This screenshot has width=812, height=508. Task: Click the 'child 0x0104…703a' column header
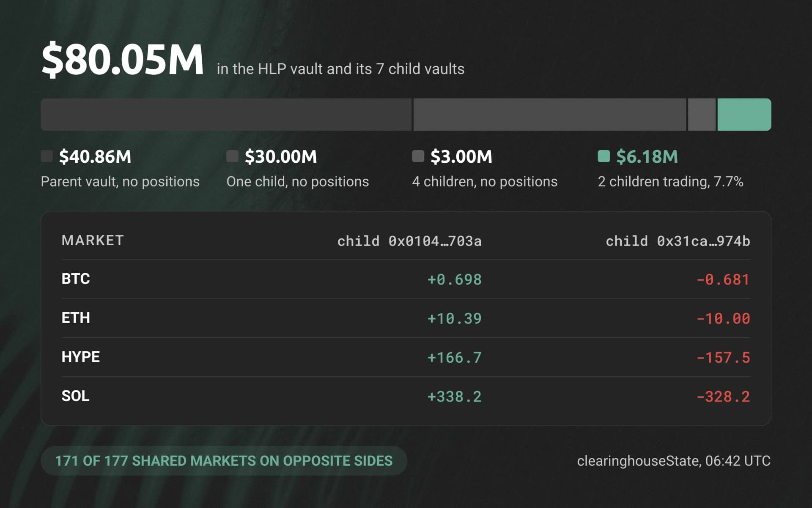(409, 241)
